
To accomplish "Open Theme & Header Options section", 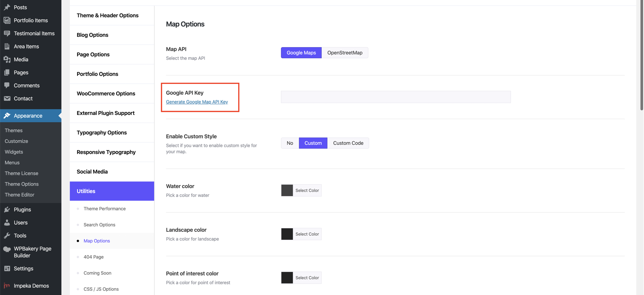I will pos(112,15).
